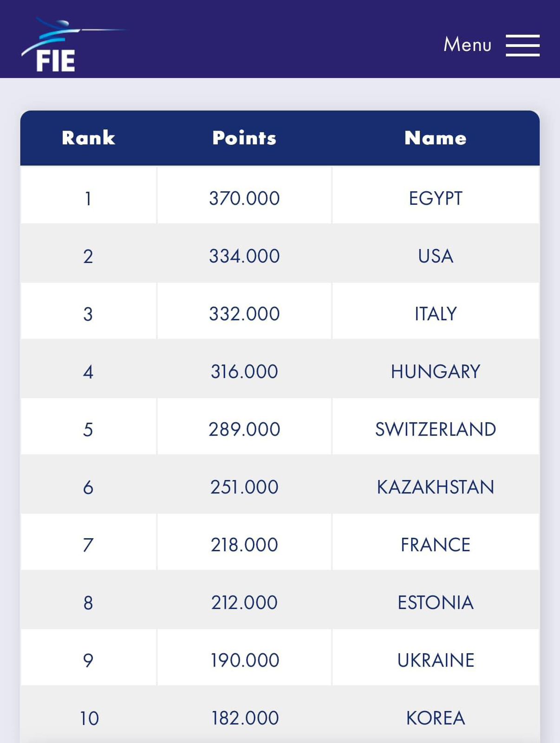Click the Rank column header

pos(88,138)
